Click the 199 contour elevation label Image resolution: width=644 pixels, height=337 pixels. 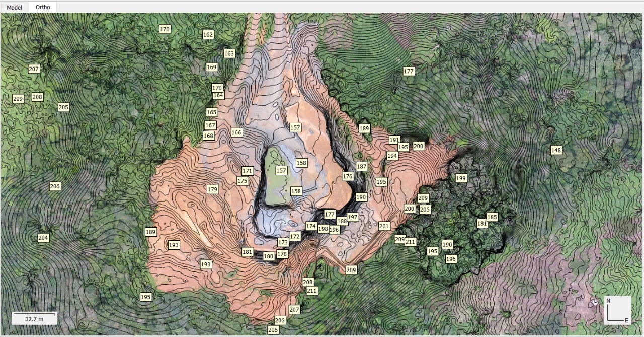pyautogui.click(x=461, y=178)
